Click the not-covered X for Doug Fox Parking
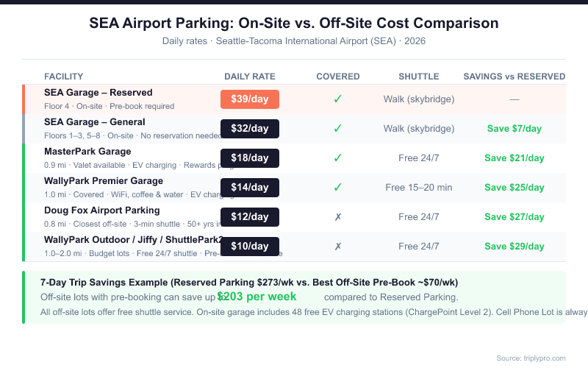 point(338,216)
